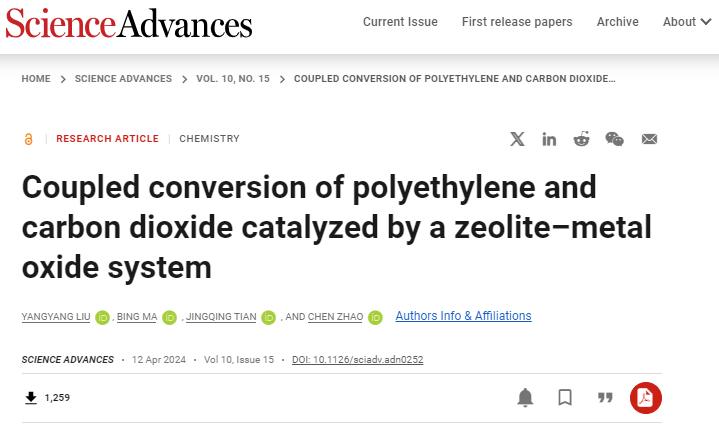Share article on Reddit
This screenshot has height=427, width=719.
[x=581, y=139]
